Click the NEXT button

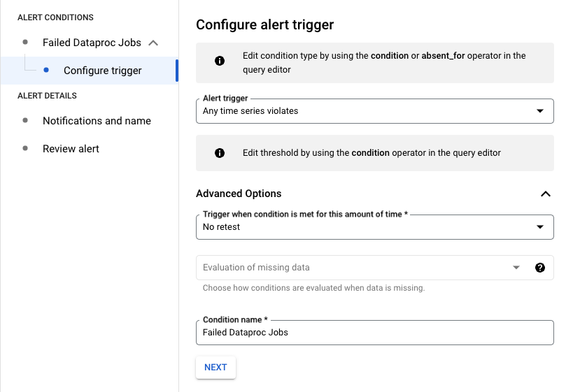(x=215, y=368)
